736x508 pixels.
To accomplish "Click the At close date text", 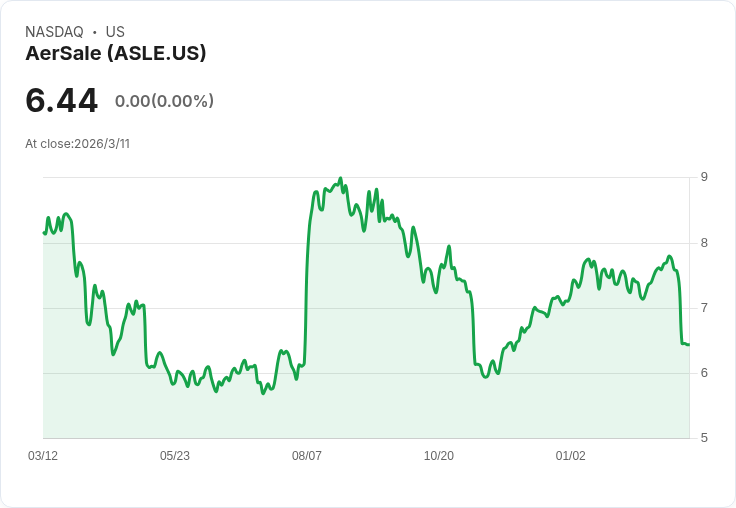I will pyautogui.click(x=78, y=144).
